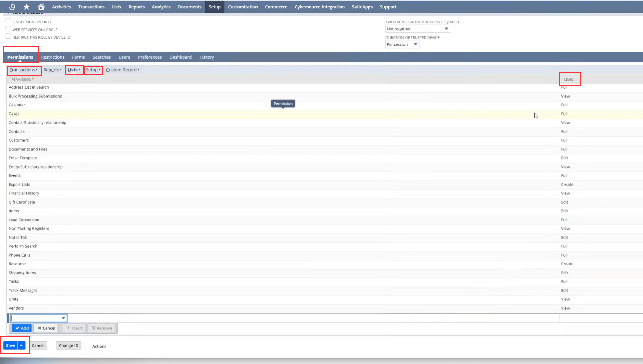Tick Restrict This Role by Device ID
The image size is (643, 364).
9,36
